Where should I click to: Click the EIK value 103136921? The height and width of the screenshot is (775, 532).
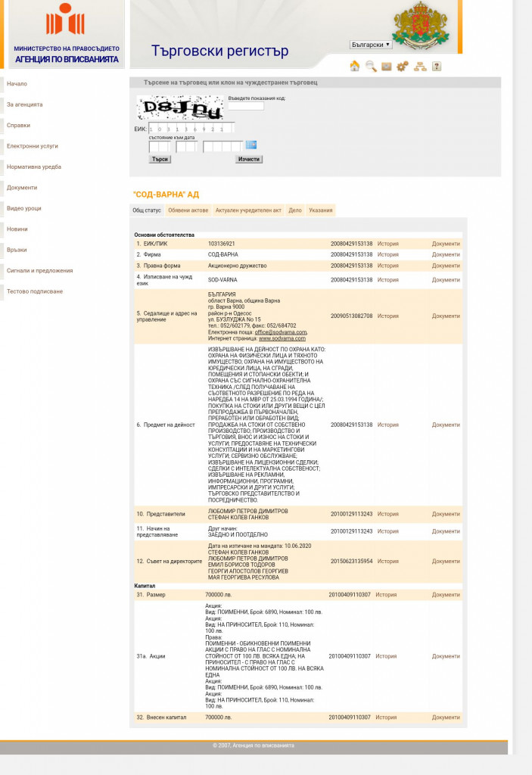pyautogui.click(x=222, y=244)
